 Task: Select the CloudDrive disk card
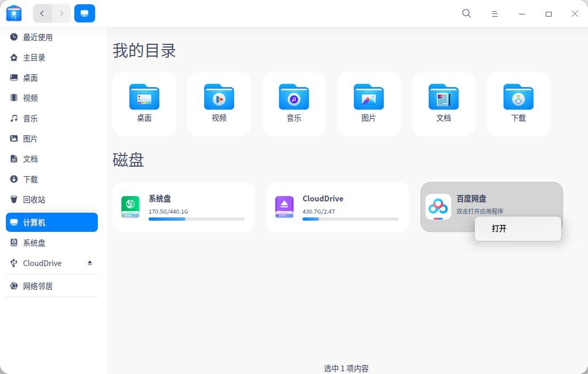tap(337, 207)
